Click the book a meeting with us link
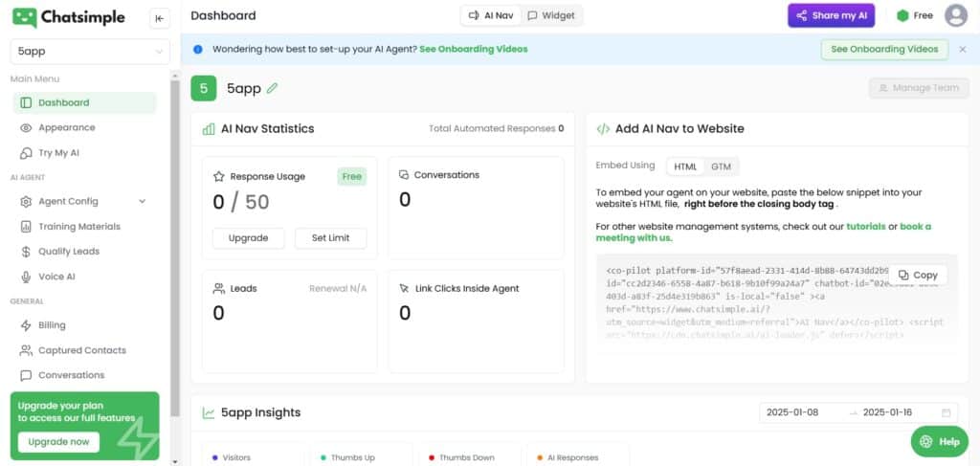Screen dimensions: 980x466 [x=763, y=233]
